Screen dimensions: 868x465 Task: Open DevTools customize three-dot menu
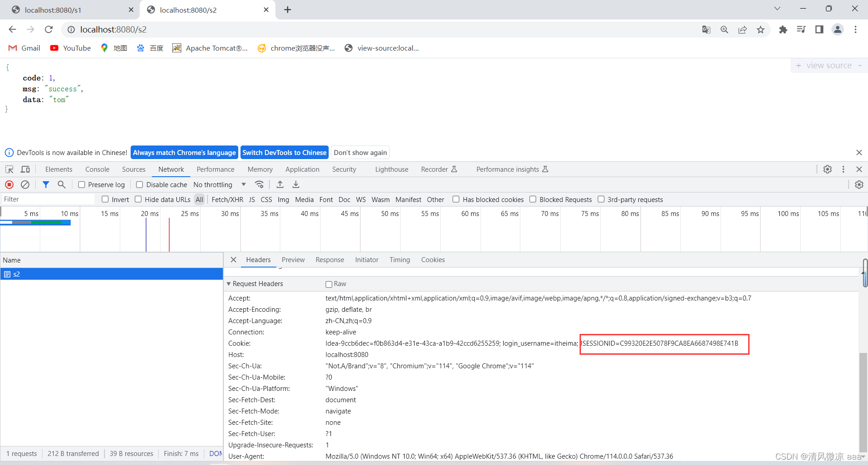tap(843, 169)
